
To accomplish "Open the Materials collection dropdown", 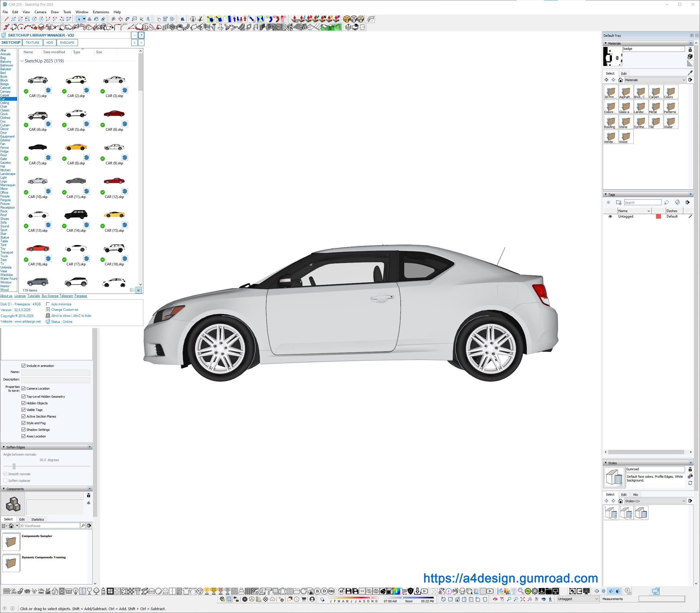I will [655, 80].
